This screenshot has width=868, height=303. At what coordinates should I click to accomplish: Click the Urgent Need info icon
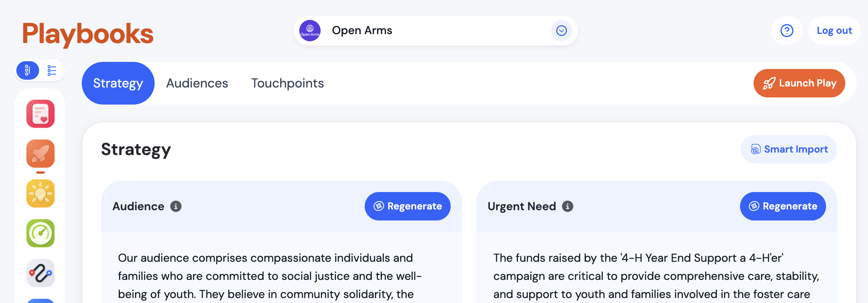[567, 206]
